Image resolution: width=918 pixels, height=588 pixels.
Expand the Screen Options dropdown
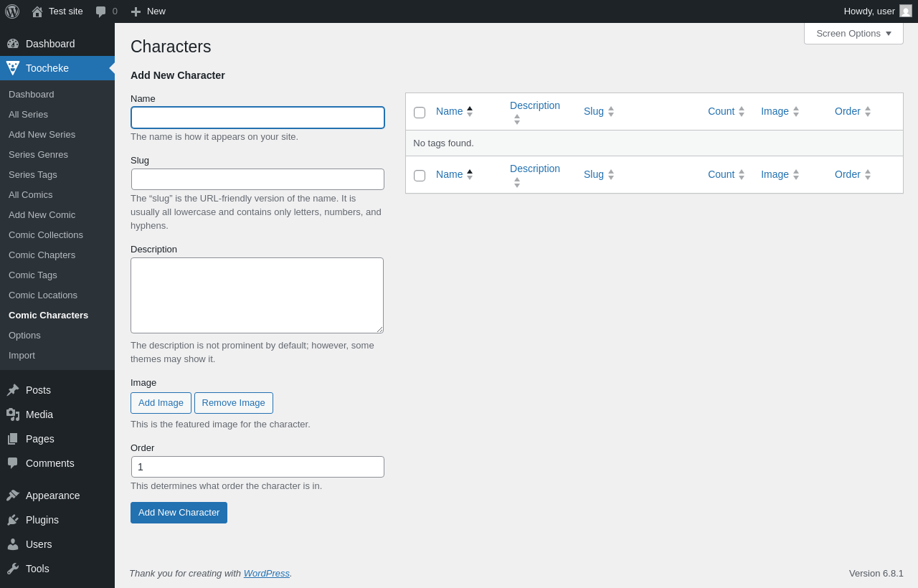coord(853,33)
